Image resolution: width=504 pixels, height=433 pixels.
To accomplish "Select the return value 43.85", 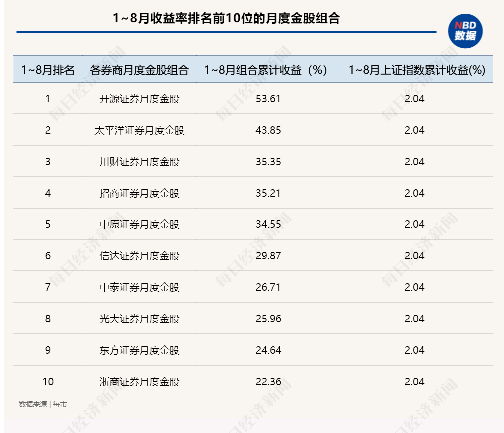I will [x=268, y=130].
